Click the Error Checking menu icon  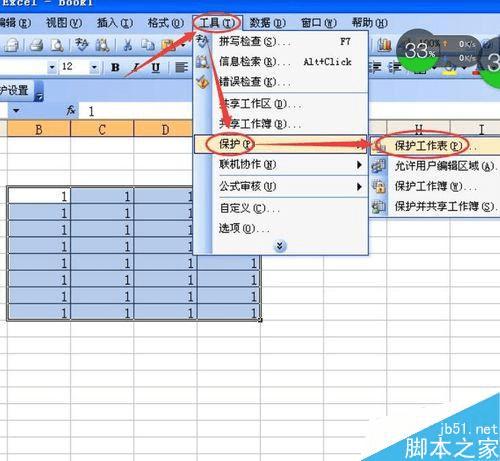(202, 82)
